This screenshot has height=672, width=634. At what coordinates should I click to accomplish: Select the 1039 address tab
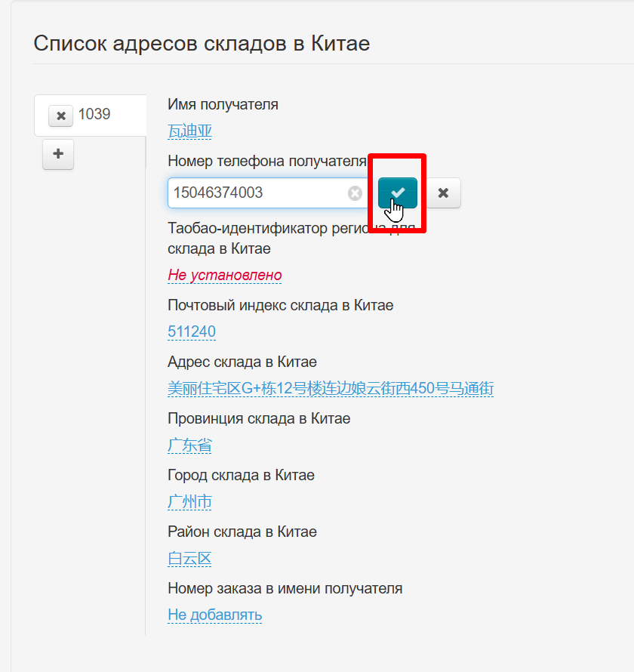pos(95,115)
